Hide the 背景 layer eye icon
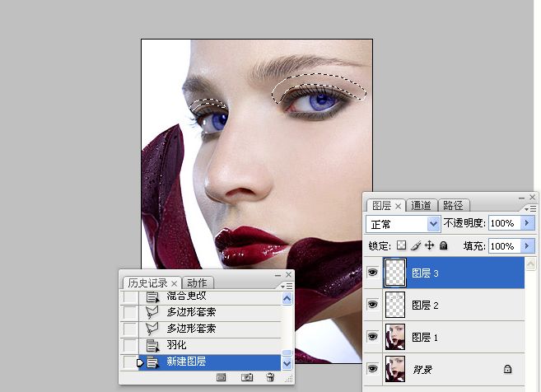Screen dimensions: 541x392 pos(372,369)
